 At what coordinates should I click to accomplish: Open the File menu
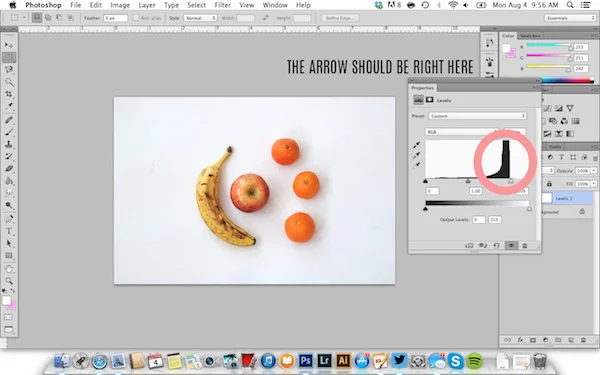click(x=75, y=5)
